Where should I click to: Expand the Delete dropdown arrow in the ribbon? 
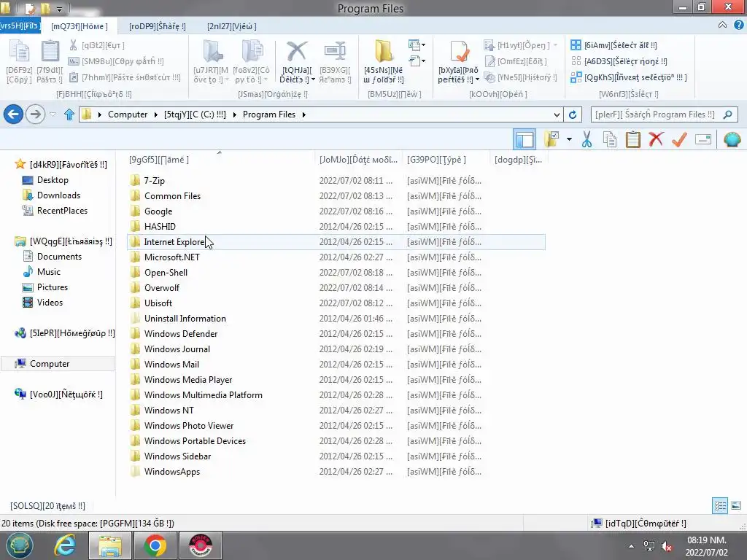click(x=313, y=79)
